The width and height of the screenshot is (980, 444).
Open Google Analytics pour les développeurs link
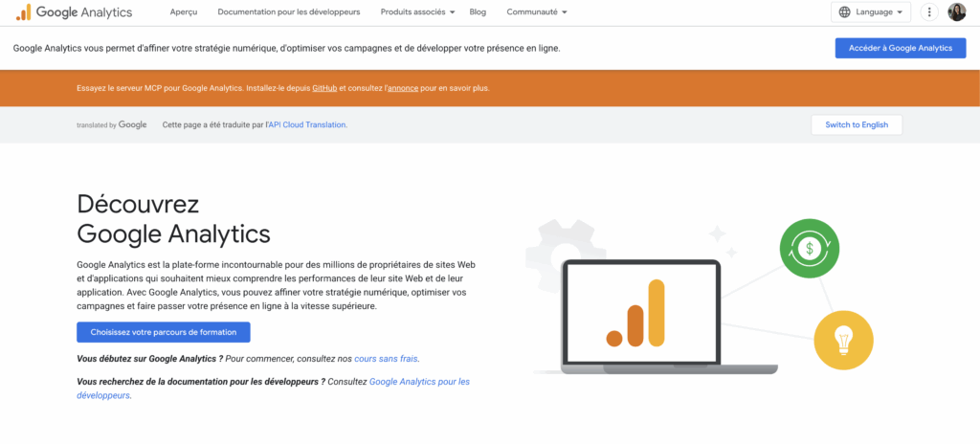(273, 388)
